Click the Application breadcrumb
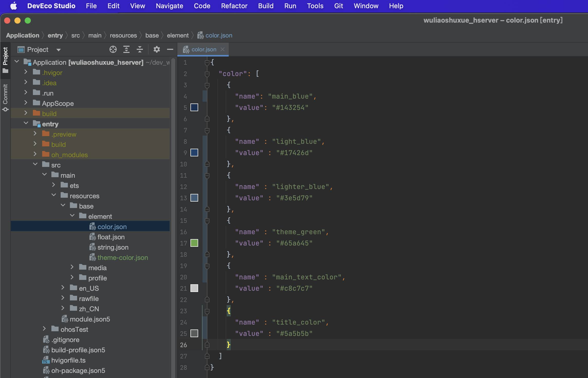 (x=23, y=35)
